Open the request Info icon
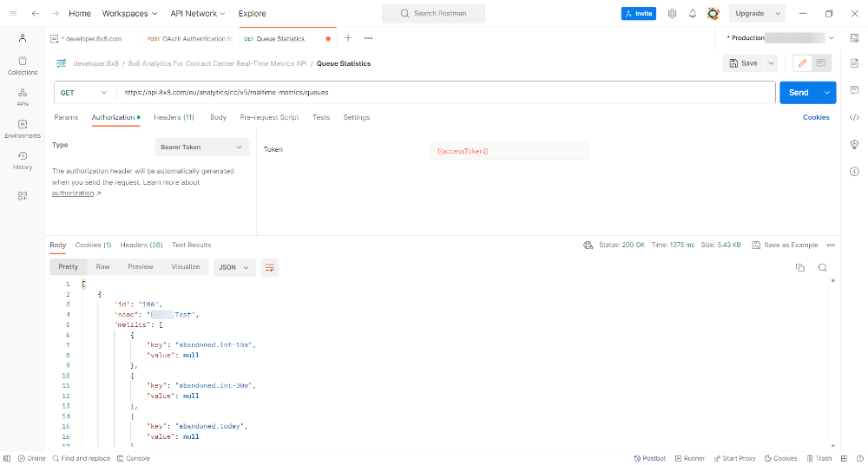 pos(854,172)
